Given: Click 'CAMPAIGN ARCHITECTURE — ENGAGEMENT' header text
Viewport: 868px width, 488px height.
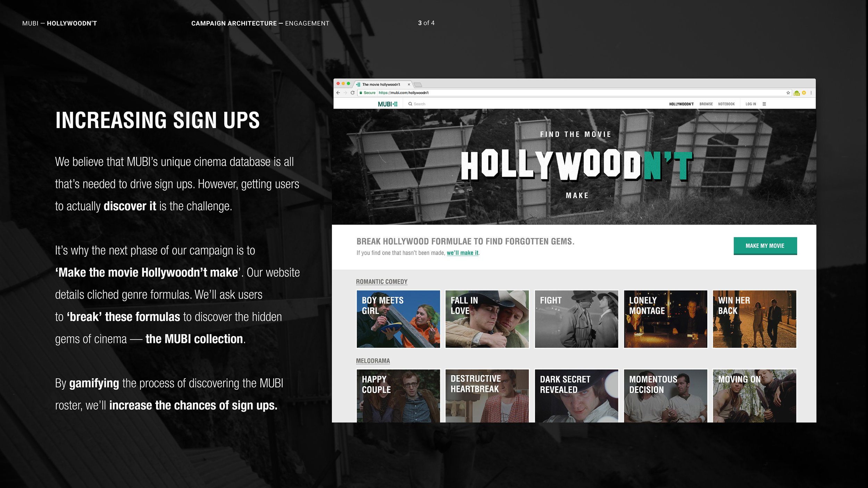Looking at the screenshot, I should [260, 23].
